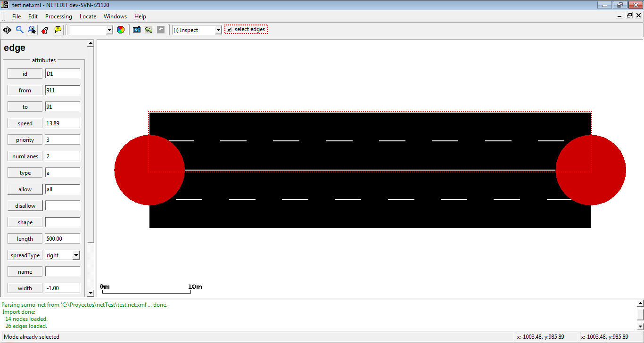Click the id attribute button
This screenshot has width=644, height=343.
click(x=25, y=73)
